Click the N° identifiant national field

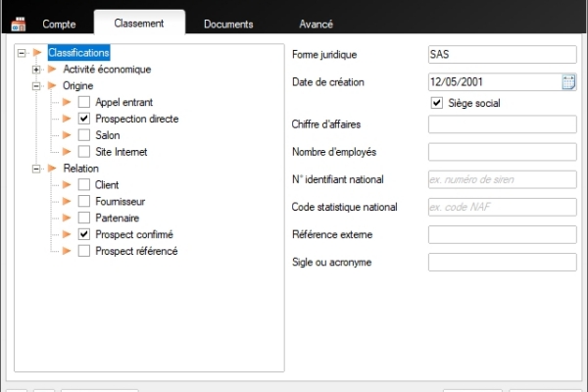[502, 179]
